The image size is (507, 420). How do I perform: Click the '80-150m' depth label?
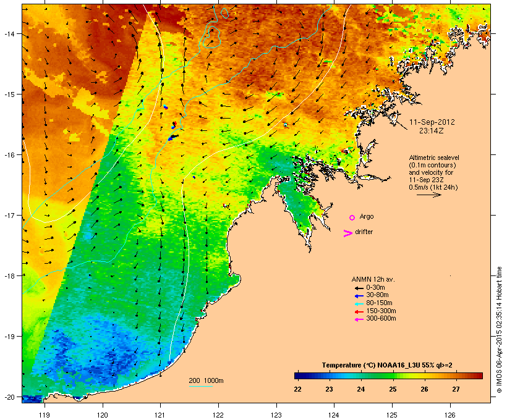[x=379, y=303]
